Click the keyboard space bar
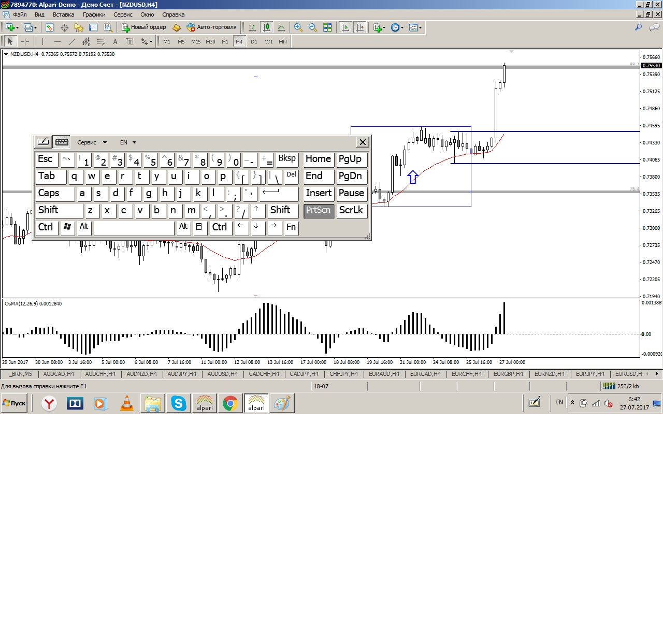663x644 pixels. coord(134,227)
